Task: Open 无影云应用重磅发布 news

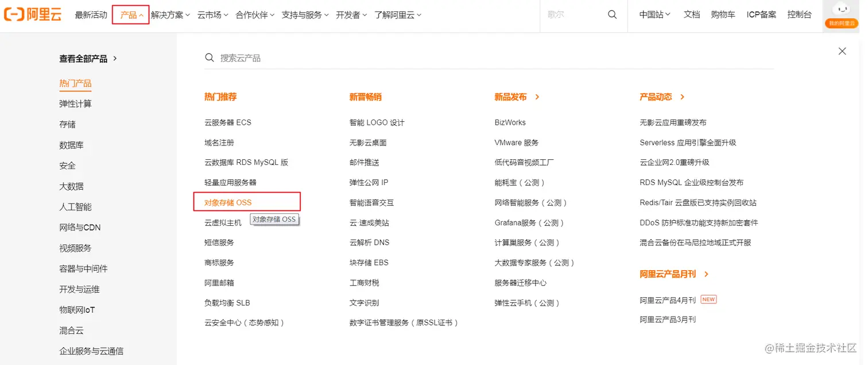Action: click(673, 122)
